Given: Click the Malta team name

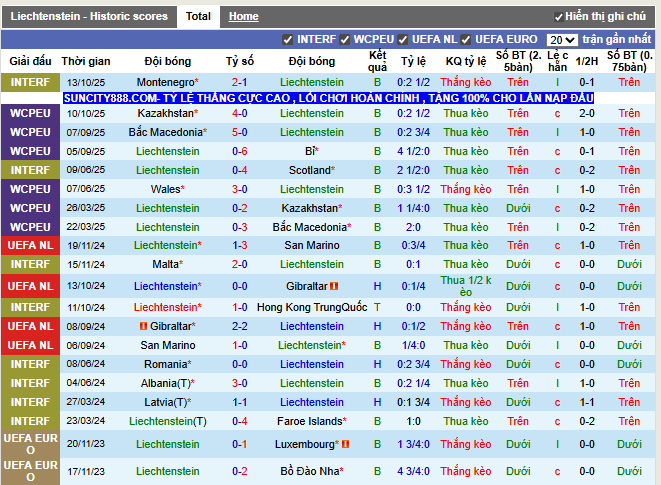Looking at the screenshot, I should [x=166, y=264].
